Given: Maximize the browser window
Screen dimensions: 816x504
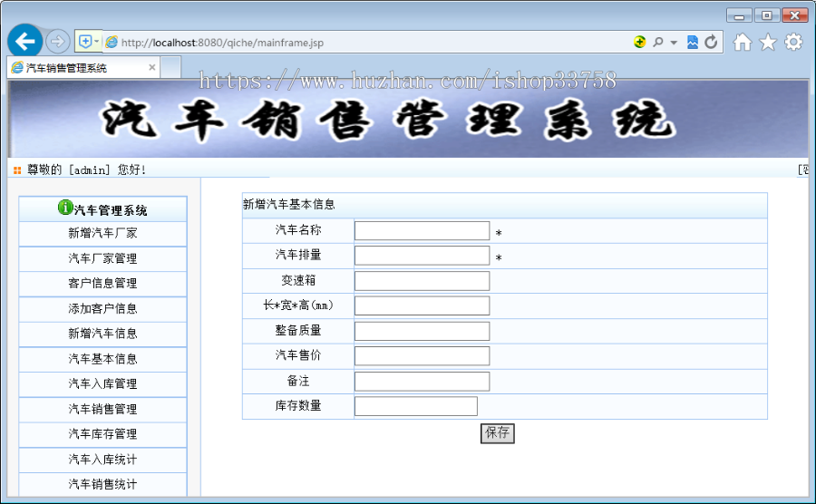Looking at the screenshot, I should [x=766, y=15].
